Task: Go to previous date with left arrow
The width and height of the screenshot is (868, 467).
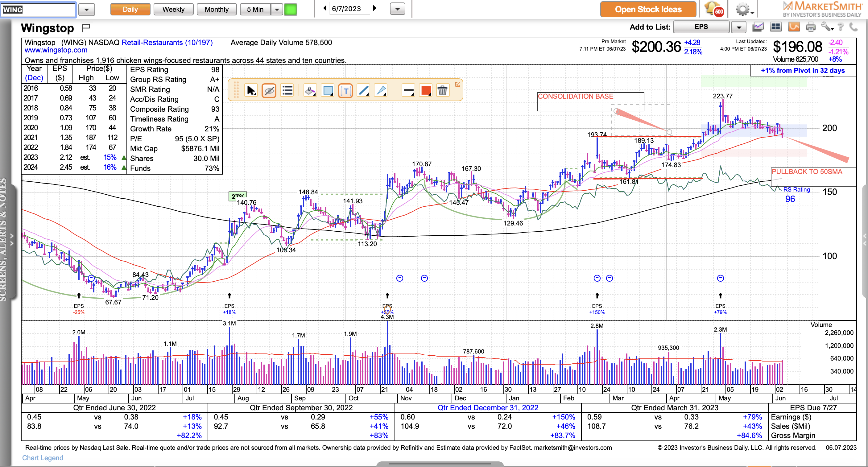Action: tap(325, 8)
